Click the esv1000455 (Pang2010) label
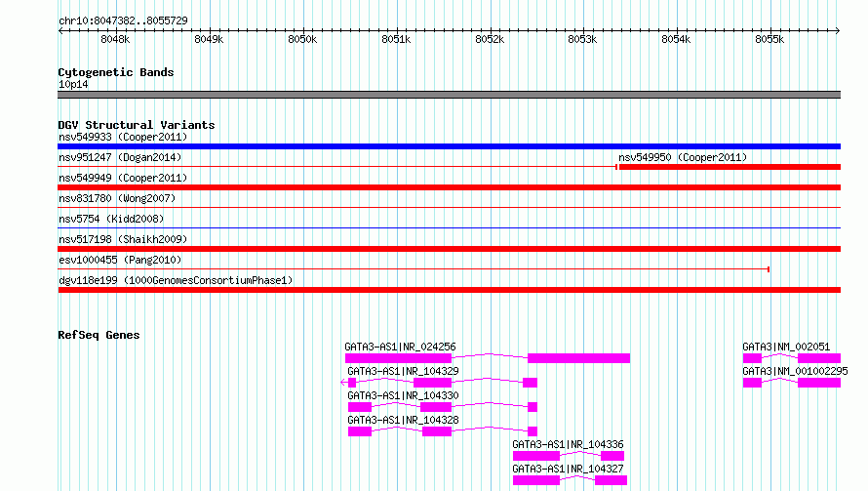This screenshot has height=491, width=868. pyautogui.click(x=120, y=260)
